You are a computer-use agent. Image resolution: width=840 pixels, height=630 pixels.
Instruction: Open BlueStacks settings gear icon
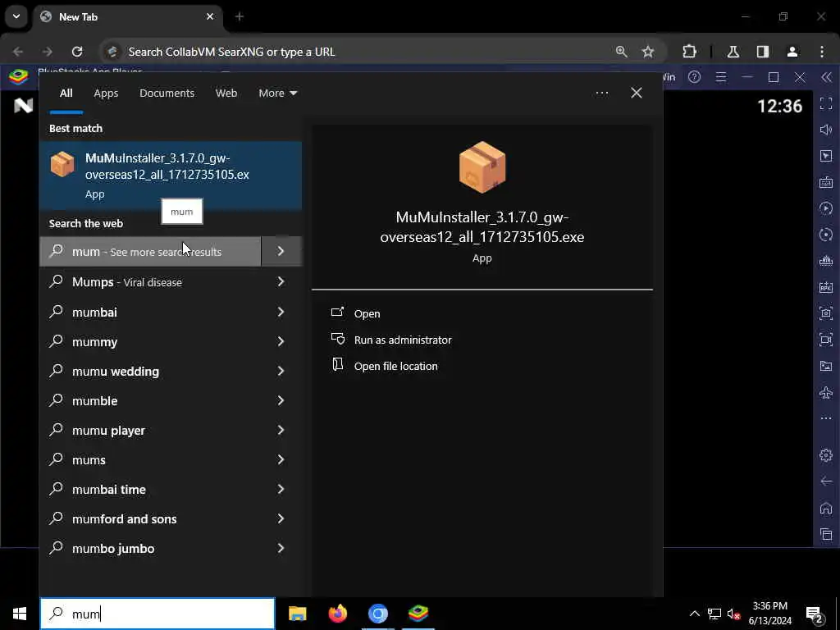[x=826, y=455]
